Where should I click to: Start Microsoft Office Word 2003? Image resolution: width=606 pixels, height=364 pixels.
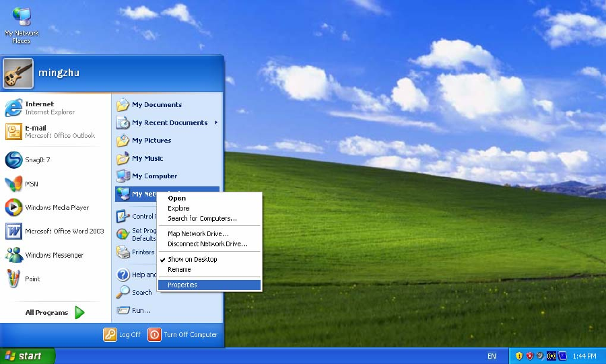point(64,231)
